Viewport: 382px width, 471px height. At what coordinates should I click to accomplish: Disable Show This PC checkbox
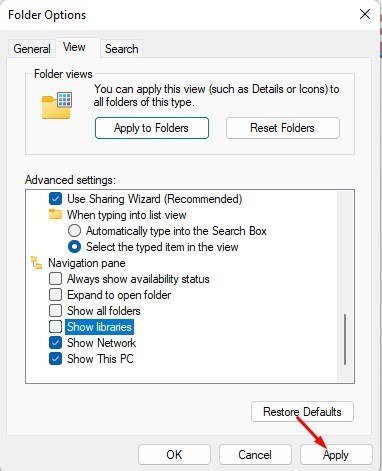(55, 359)
